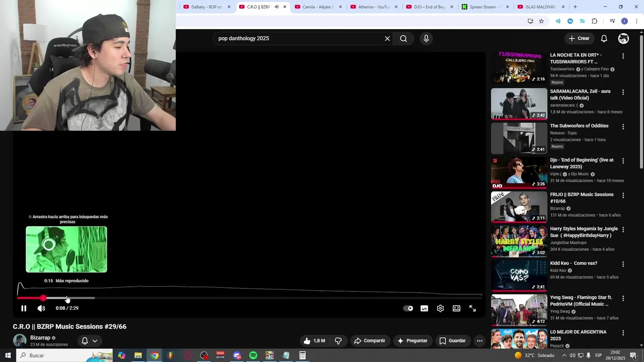Switch to theater mode view
644x362 pixels.
tap(456, 308)
